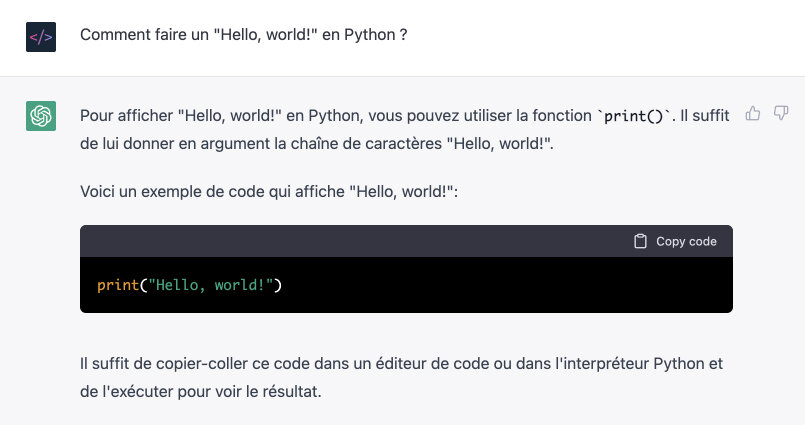Click the word Python in user's question
The height and width of the screenshot is (425, 805).
click(x=370, y=35)
